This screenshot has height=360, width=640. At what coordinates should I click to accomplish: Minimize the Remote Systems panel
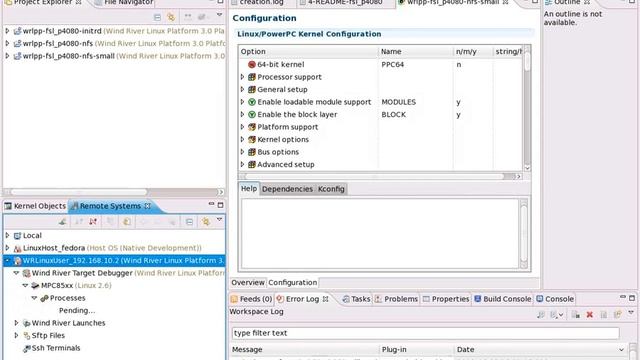211,204
